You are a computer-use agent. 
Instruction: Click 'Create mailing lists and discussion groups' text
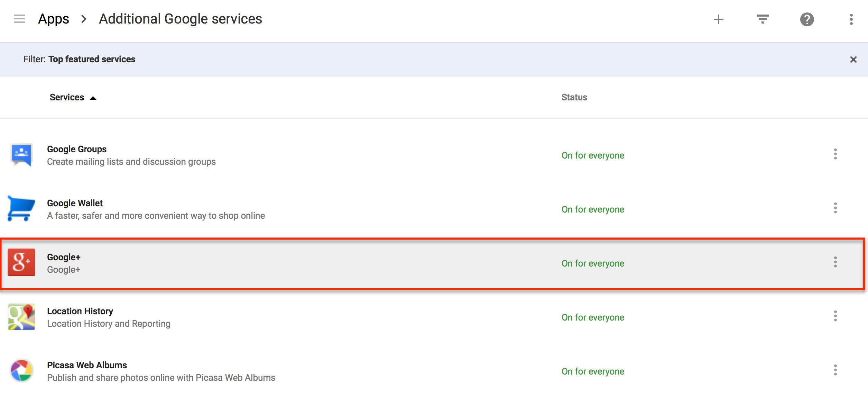point(131,162)
